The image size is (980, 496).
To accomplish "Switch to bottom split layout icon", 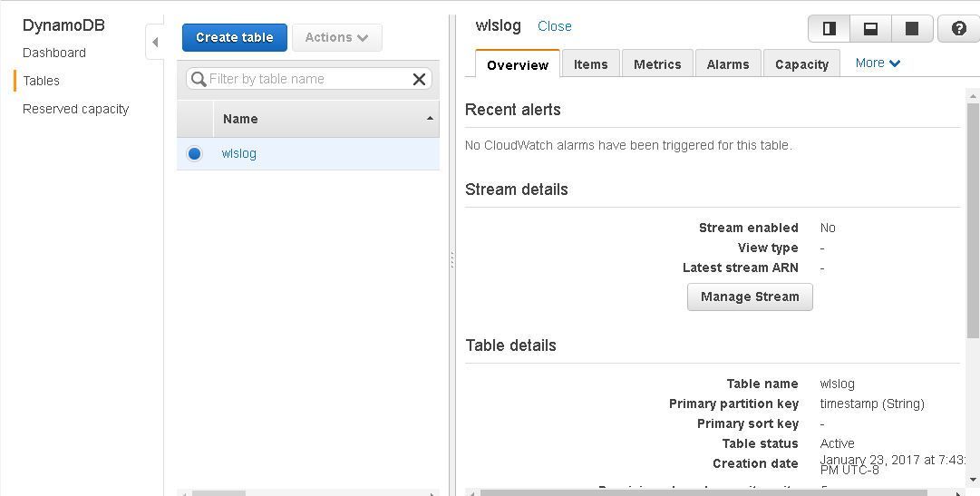I will coord(870,29).
